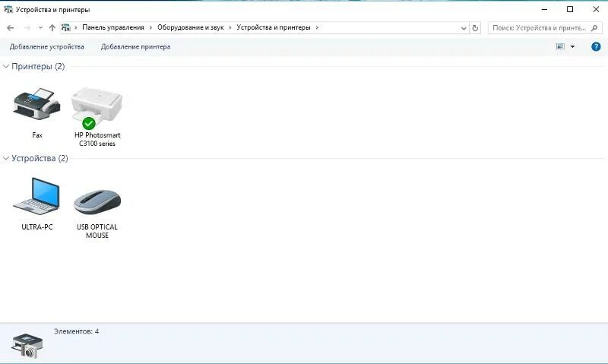This screenshot has width=608, height=364.
Task: Click Устройства и принтеры breadcrumb
Action: coord(274,27)
